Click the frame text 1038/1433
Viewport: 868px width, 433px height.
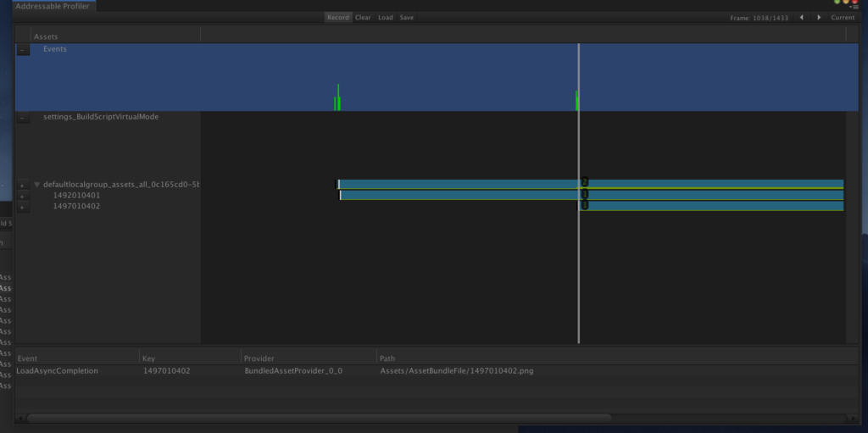click(x=759, y=19)
